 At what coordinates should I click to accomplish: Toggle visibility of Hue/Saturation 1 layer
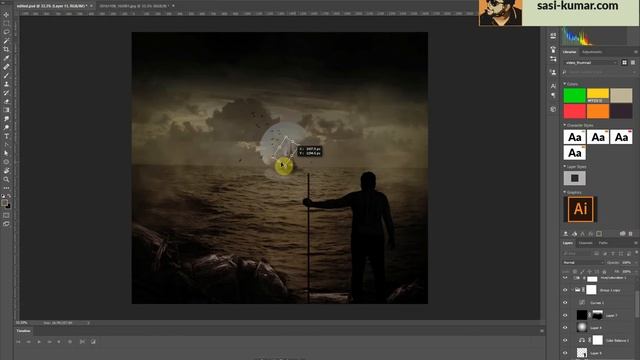point(565,278)
